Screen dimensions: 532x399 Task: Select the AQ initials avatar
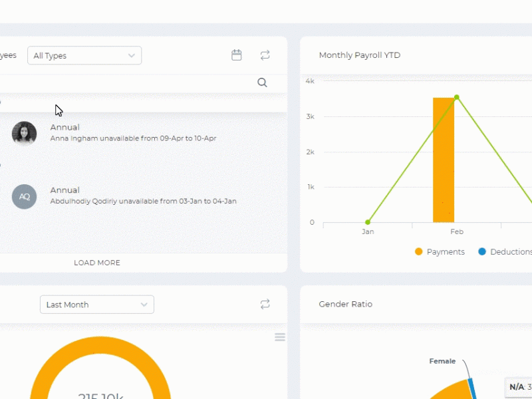(24, 196)
